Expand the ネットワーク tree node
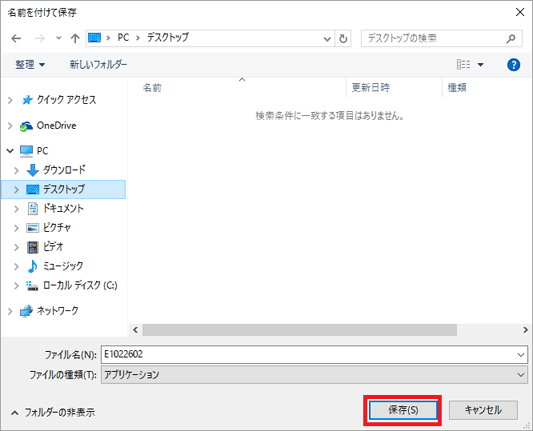Viewport: 533px width, 431px height. 10,311
